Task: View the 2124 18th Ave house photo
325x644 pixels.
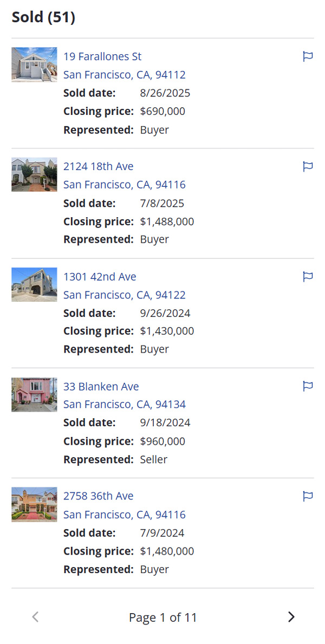Action: (34, 174)
